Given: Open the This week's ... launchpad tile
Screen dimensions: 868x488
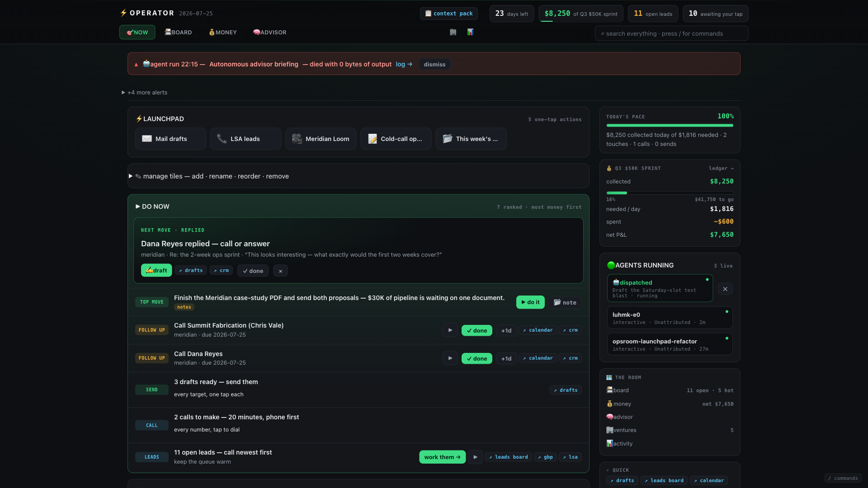Looking at the screenshot, I should click(471, 139).
